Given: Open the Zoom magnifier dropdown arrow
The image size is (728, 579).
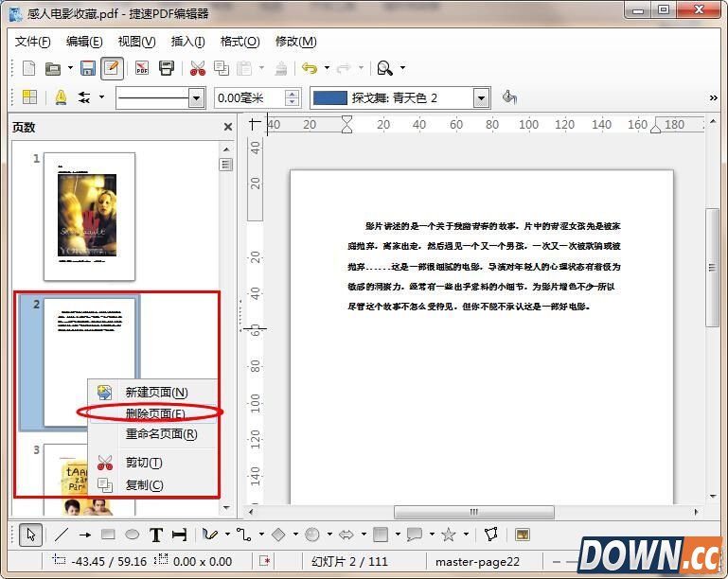Looking at the screenshot, I should point(402,68).
